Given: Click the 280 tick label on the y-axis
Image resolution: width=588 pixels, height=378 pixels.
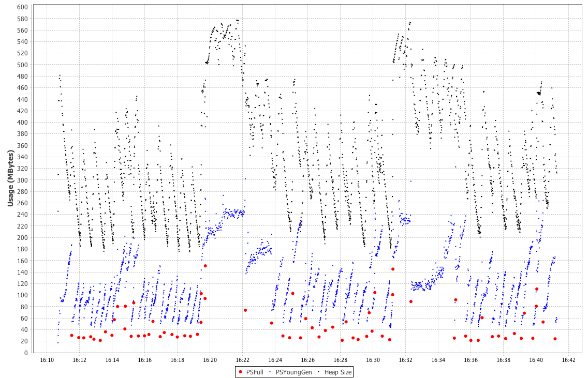Looking at the screenshot, I should (x=22, y=191).
